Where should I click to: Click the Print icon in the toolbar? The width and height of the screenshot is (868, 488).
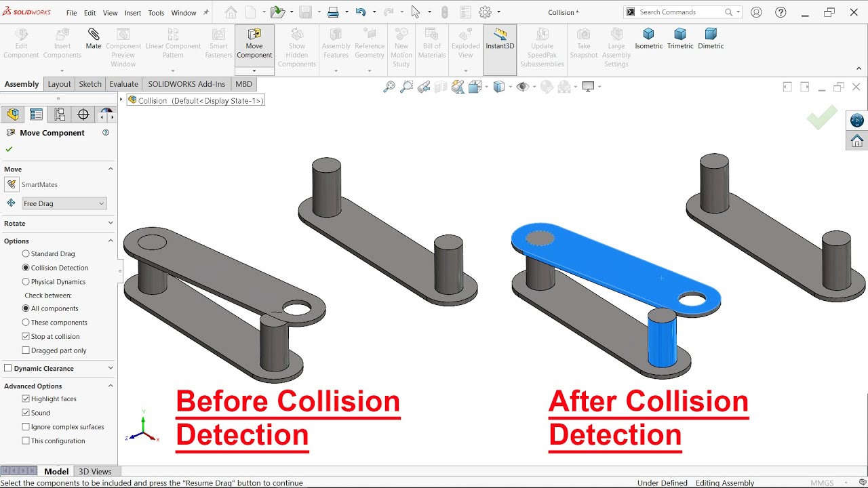coord(333,12)
